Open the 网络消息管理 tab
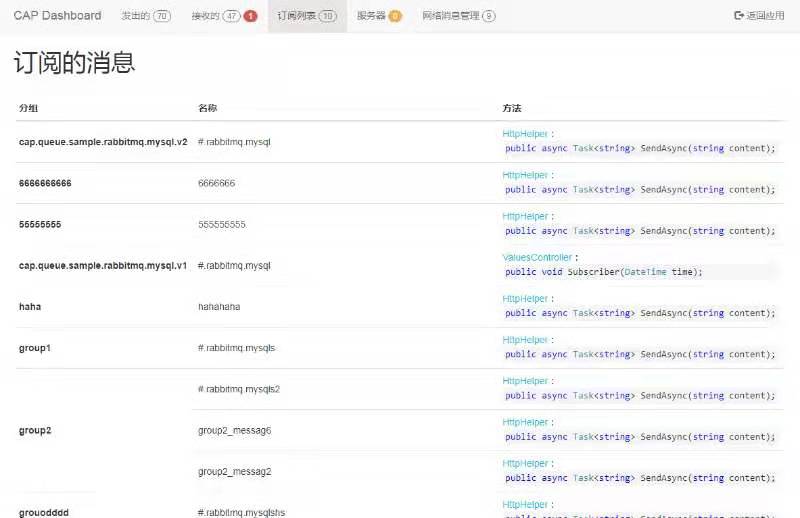 tap(459, 16)
